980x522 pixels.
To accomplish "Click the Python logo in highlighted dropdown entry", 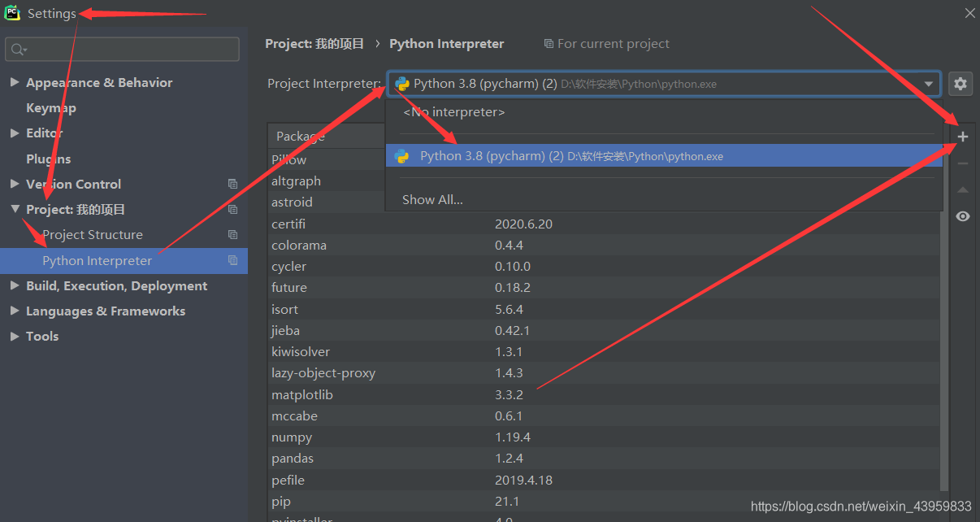I will [x=401, y=156].
